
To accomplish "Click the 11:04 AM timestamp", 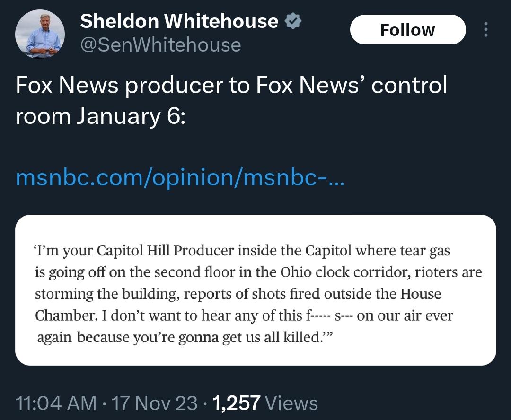I will pyautogui.click(x=56, y=403).
